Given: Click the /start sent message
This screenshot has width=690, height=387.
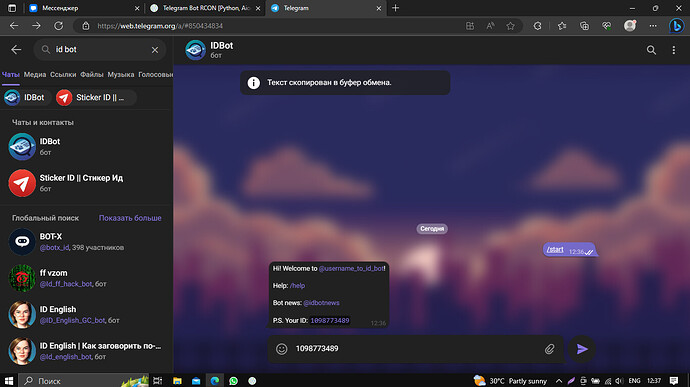Looking at the screenshot, I should [x=569, y=250].
